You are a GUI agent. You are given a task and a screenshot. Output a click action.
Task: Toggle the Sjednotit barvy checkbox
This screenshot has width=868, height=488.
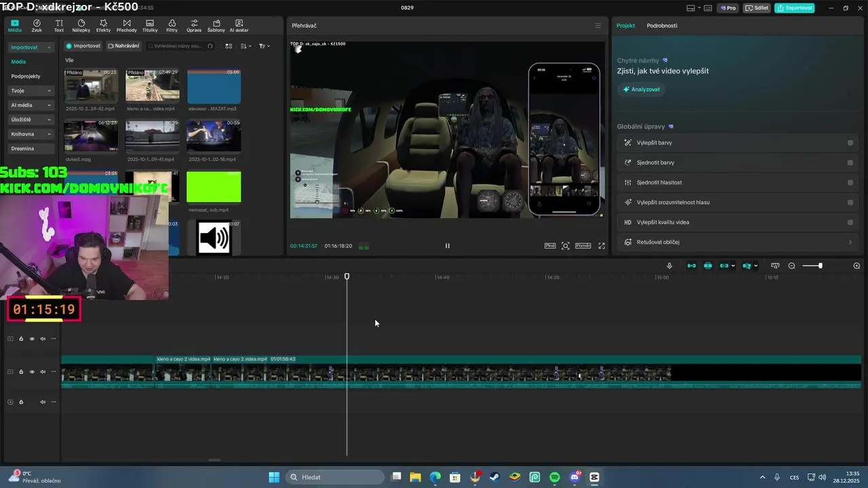(850, 163)
